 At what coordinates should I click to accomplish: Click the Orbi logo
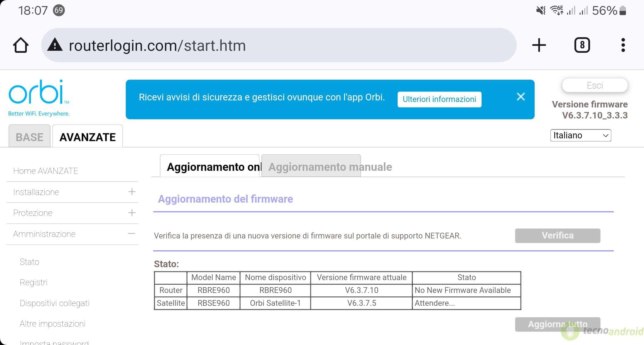point(39,98)
